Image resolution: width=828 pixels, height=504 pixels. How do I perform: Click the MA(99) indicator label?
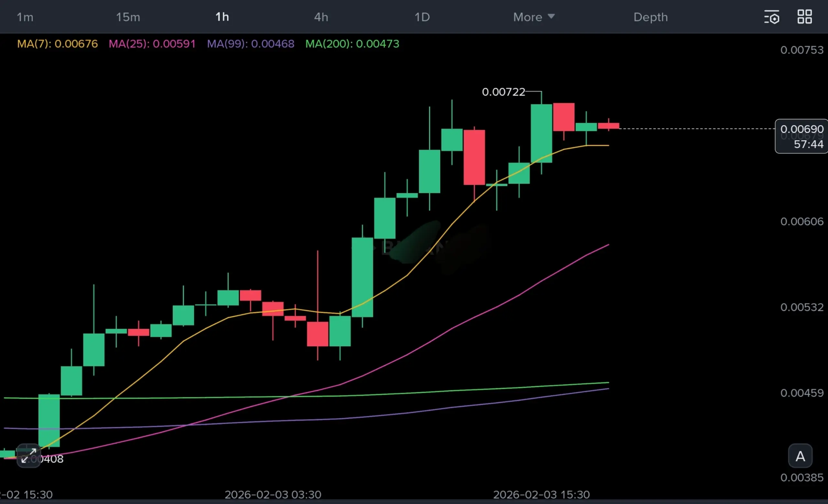click(x=250, y=44)
